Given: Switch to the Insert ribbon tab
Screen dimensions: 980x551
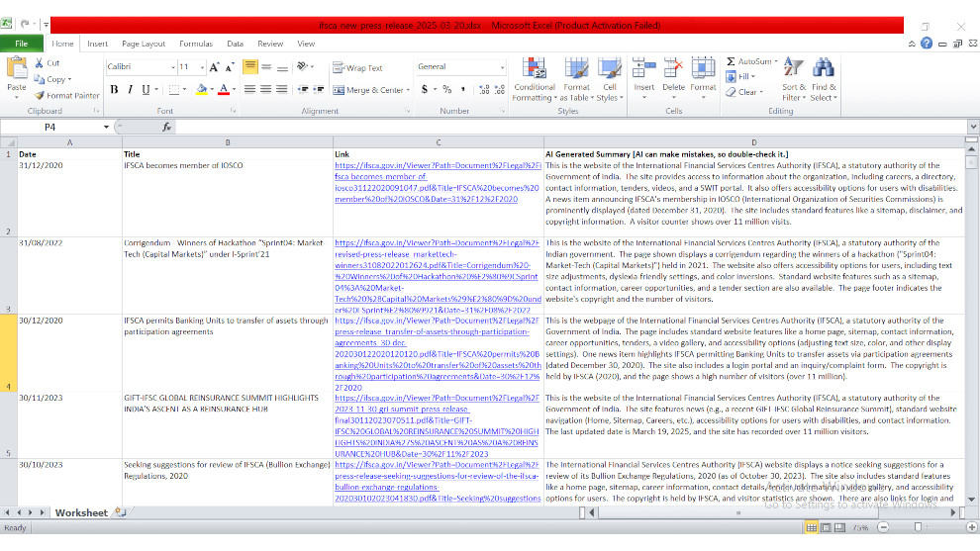Looking at the screenshot, I should 97,44.
